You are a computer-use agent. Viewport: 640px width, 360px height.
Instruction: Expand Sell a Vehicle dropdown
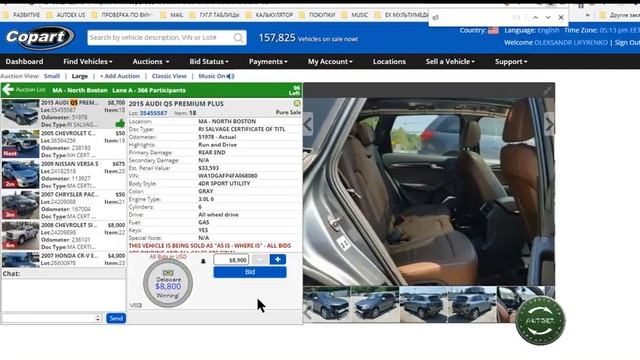450,62
